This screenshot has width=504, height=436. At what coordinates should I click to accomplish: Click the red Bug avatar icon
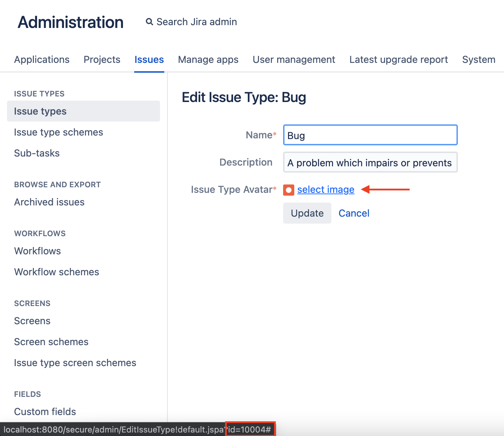288,190
